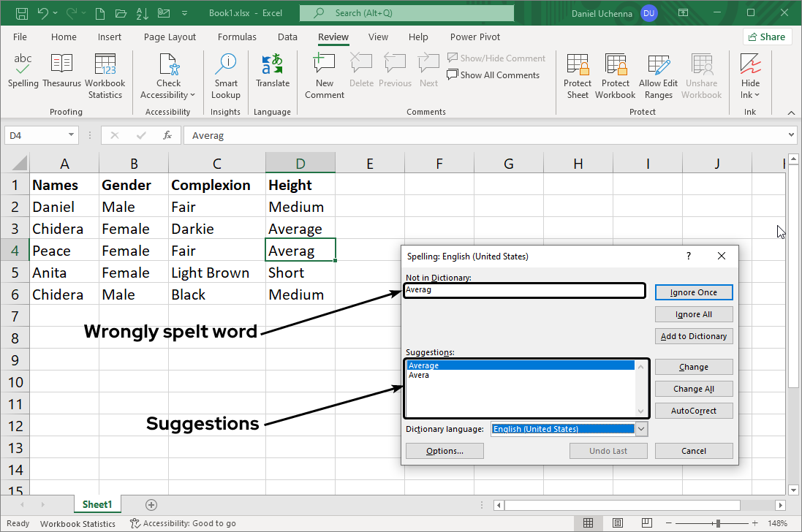Toggle Show All Comments
This screenshot has height=532, width=802.
click(493, 75)
